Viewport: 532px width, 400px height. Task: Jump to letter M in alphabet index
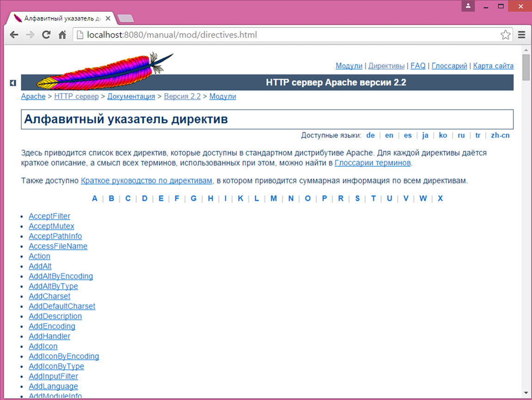coord(273,198)
